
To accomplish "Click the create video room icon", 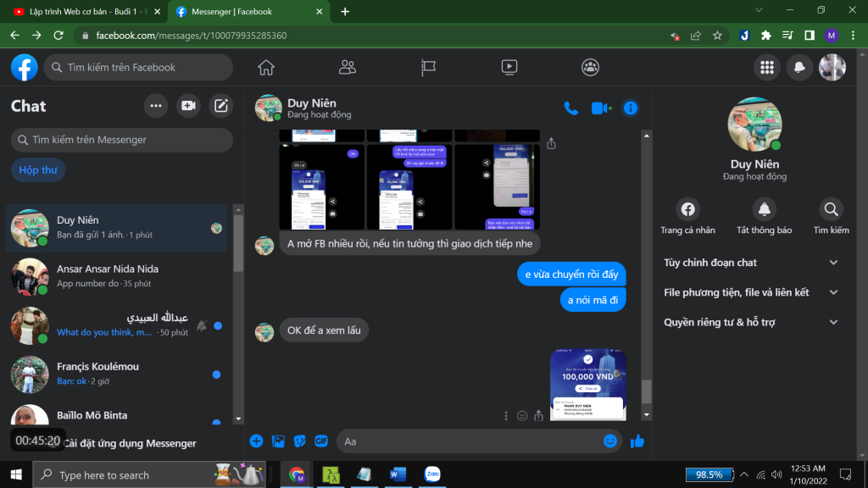I will [188, 106].
